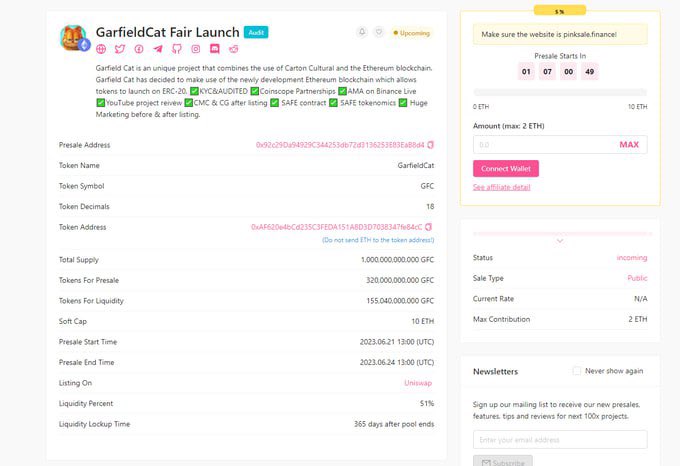680x466 pixels.
Task: Open the GitHub repository icon
Action: pyautogui.click(x=177, y=49)
